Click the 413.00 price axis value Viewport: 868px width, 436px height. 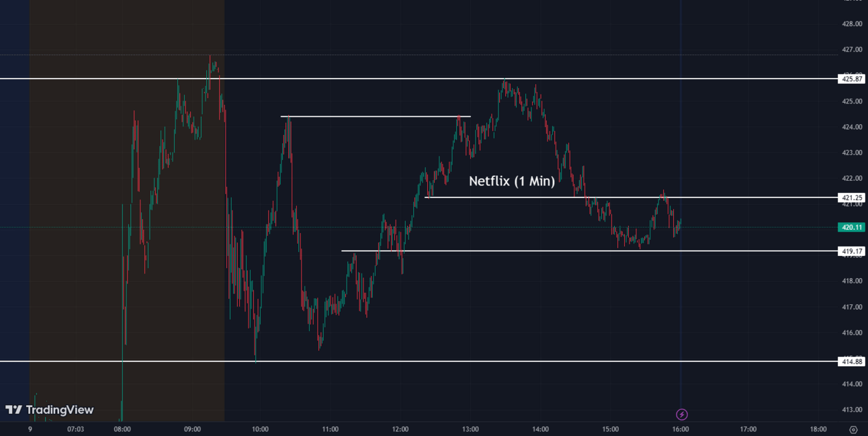(x=852, y=410)
